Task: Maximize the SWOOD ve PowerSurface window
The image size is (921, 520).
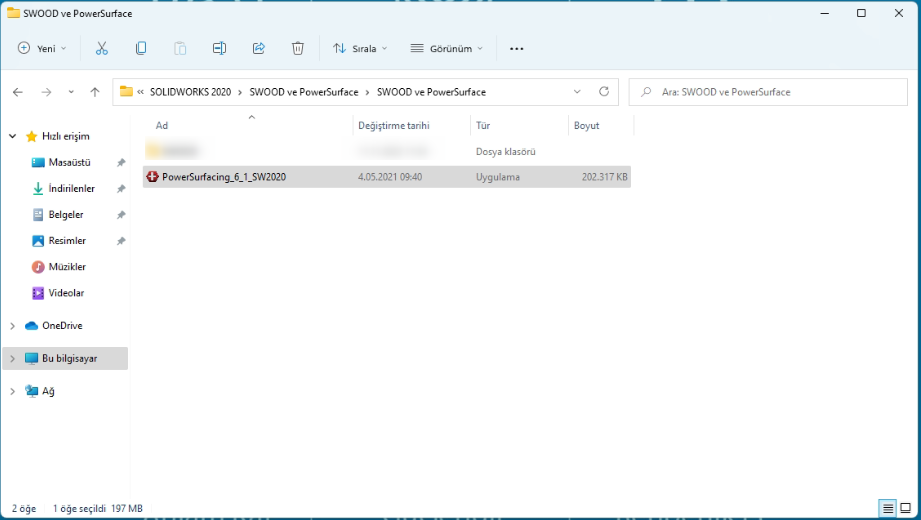Action: (x=861, y=13)
